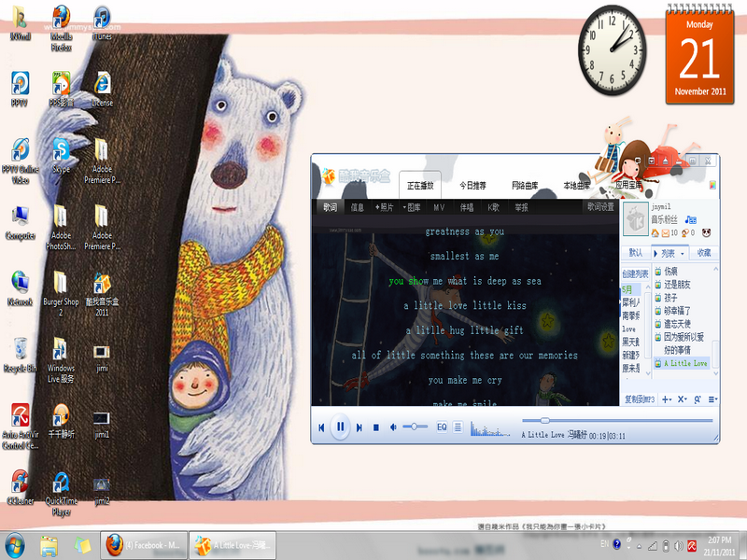Screen dimensions: 747x560
Task: Toggle the lyrics list icon beside EQ
Action: click(x=458, y=427)
